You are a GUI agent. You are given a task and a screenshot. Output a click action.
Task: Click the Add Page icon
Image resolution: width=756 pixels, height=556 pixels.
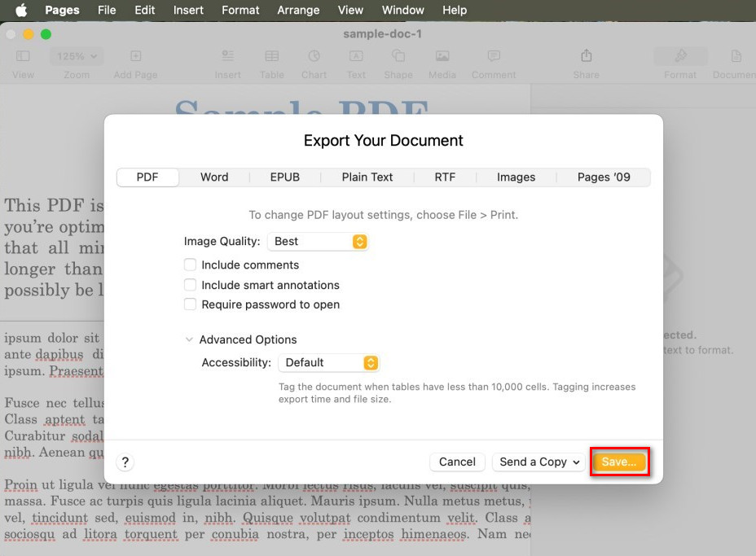click(x=134, y=55)
